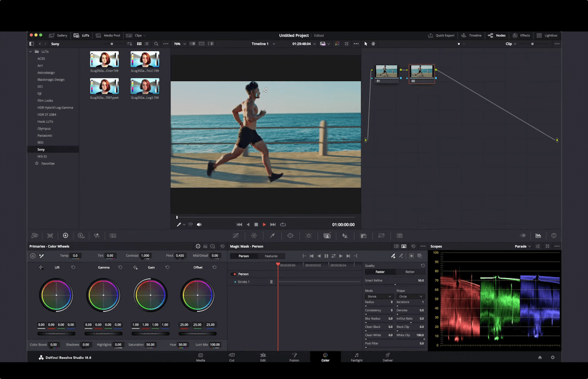Select the subtract stroke brush tool
This screenshot has width=588, height=379.
tap(401, 256)
